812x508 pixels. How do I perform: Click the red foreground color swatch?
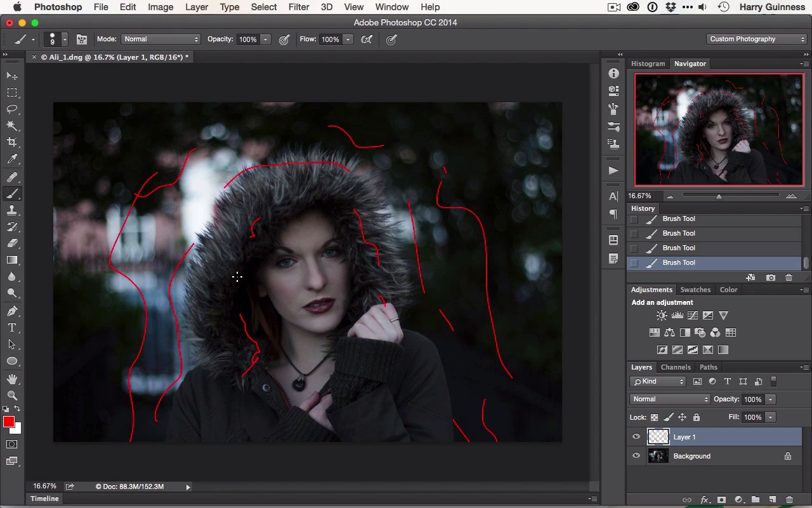click(8, 422)
